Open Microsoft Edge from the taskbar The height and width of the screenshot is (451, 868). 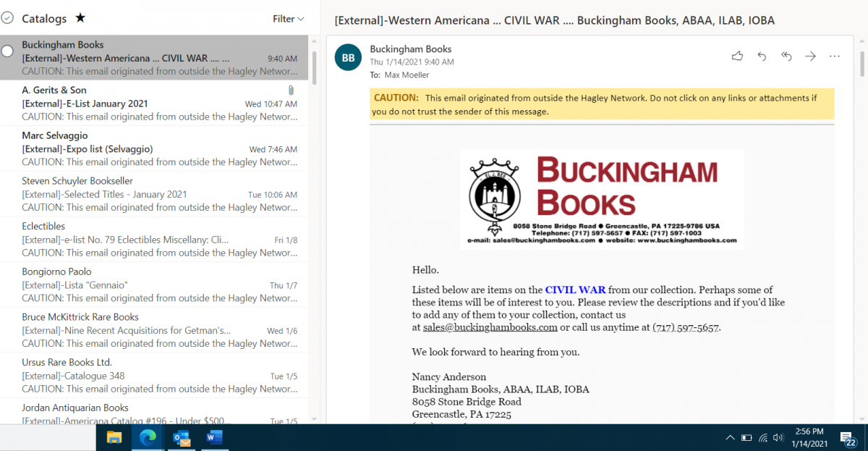click(148, 437)
